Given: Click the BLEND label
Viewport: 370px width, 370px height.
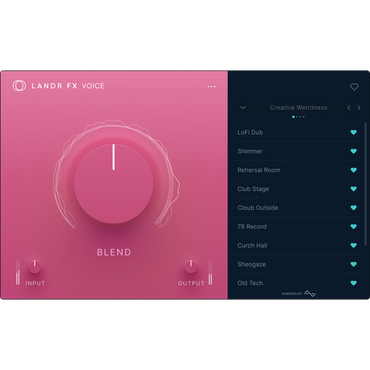Looking at the screenshot, I should pyautogui.click(x=114, y=252).
